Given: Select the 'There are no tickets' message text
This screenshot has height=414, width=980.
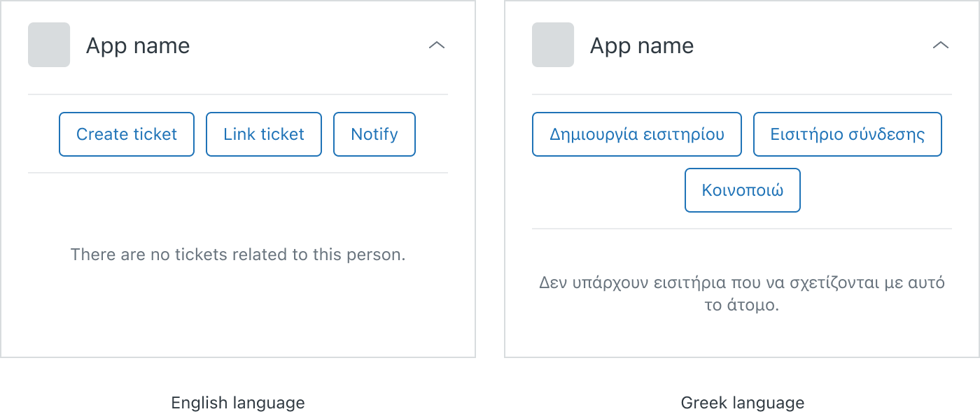Looking at the screenshot, I should click(238, 255).
